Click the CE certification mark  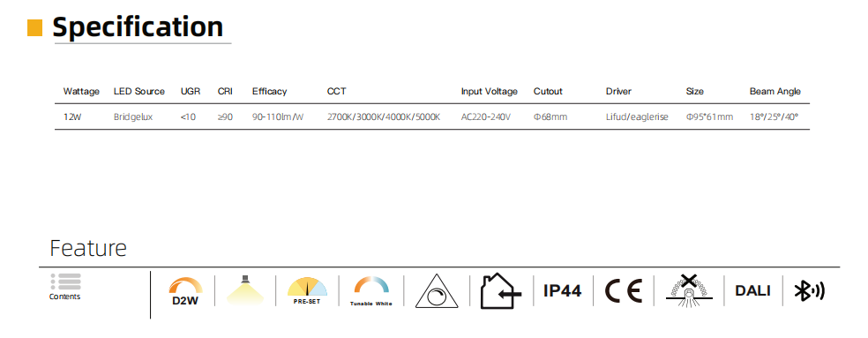pyautogui.click(x=623, y=291)
